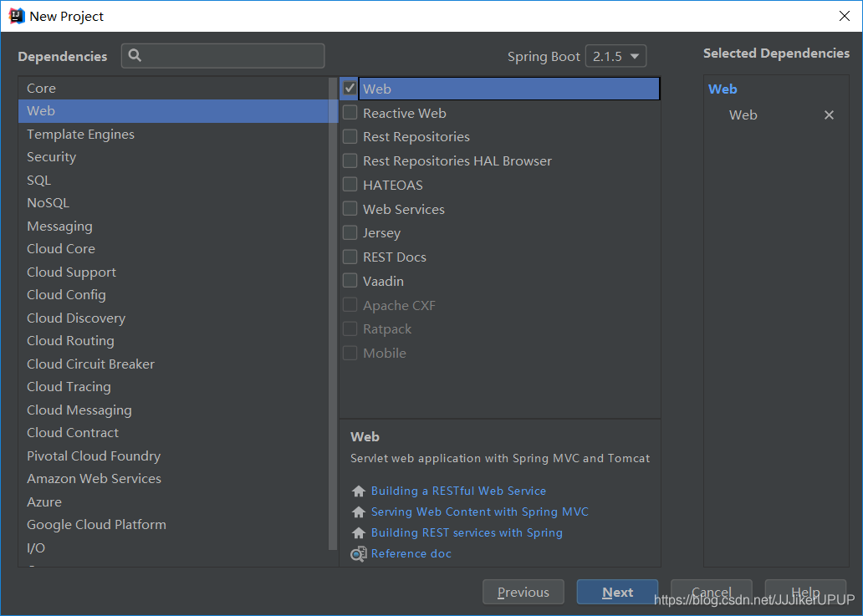Open the Spring Boot version dropdown

(615, 56)
